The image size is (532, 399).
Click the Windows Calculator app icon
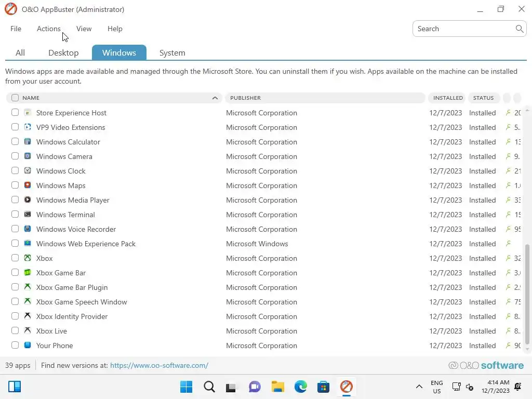click(28, 142)
